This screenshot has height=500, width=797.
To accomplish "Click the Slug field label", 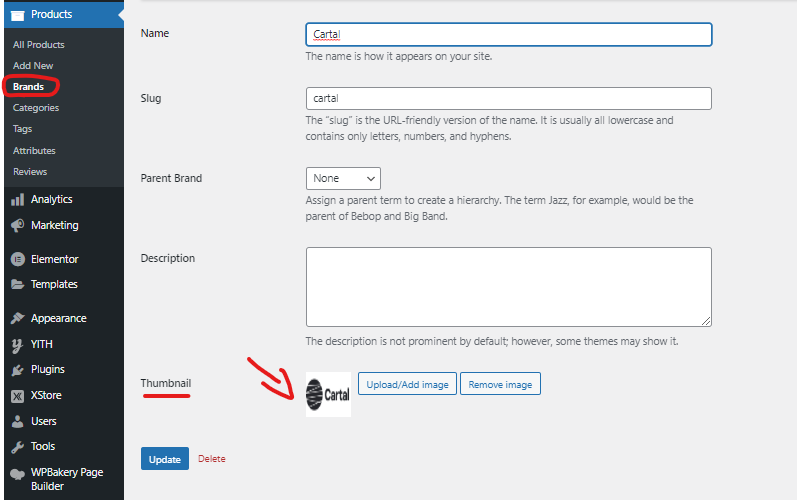I will pos(151,98).
